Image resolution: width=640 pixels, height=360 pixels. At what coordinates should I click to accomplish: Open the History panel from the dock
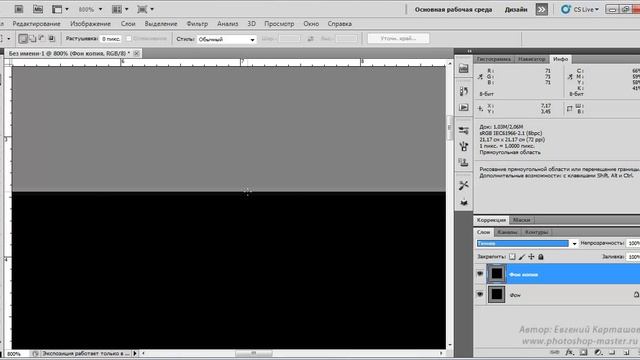click(463, 91)
